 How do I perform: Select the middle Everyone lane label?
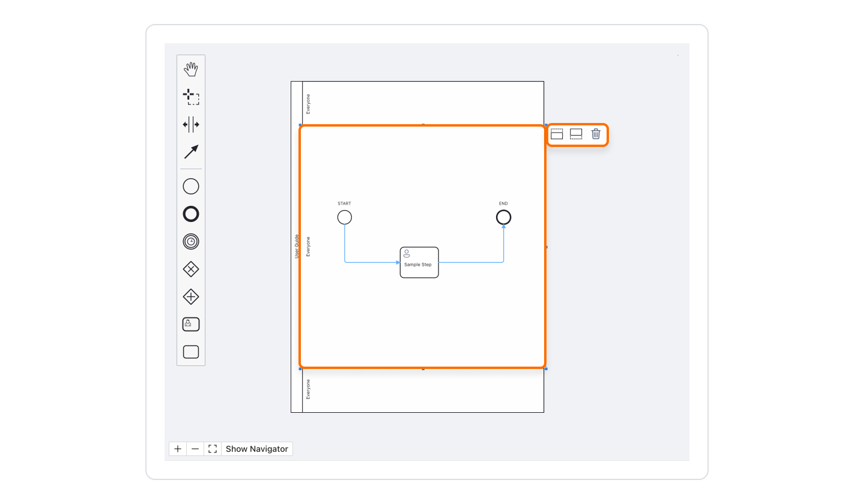309,247
